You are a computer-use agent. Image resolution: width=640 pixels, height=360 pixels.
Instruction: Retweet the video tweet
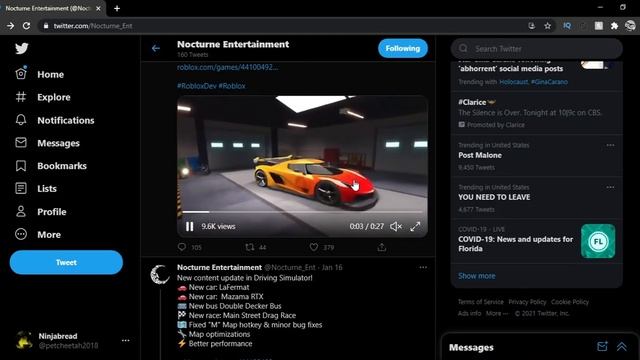pos(250,247)
